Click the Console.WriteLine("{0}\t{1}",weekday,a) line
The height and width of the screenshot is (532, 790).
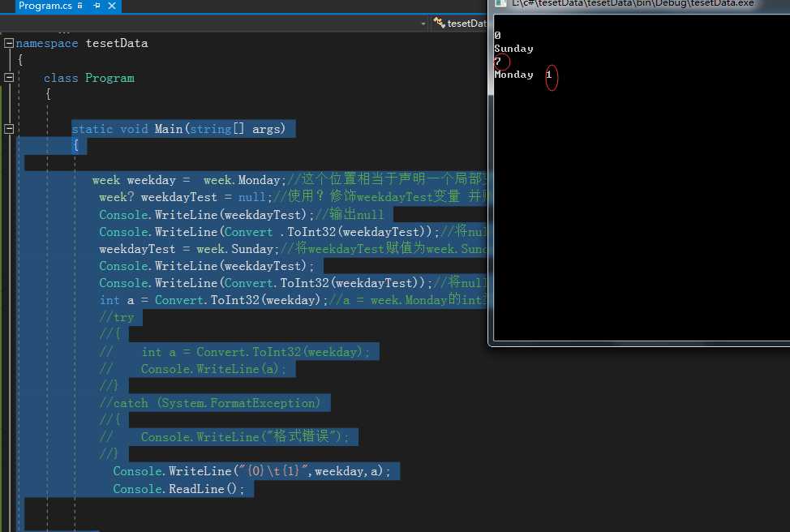[x=251, y=471]
